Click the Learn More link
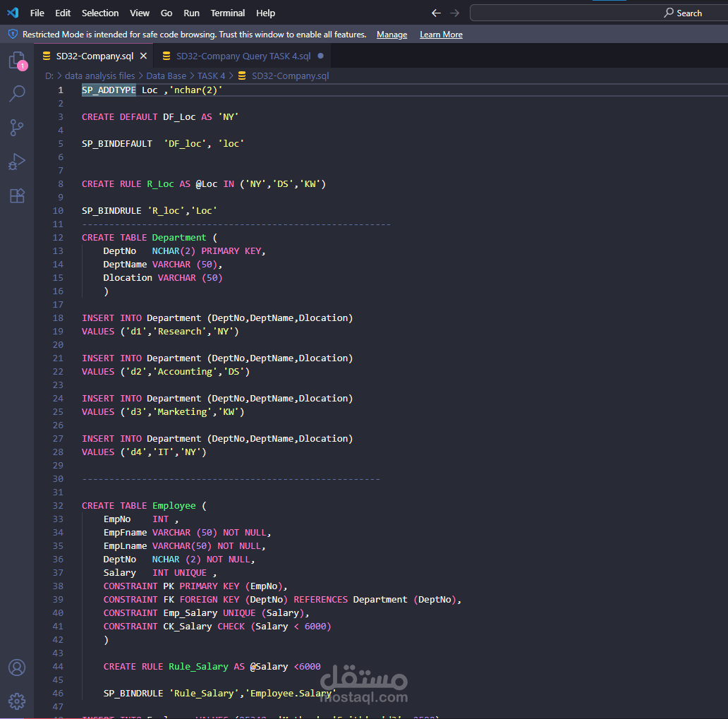Viewport: 728px width, 719px height. click(x=441, y=35)
